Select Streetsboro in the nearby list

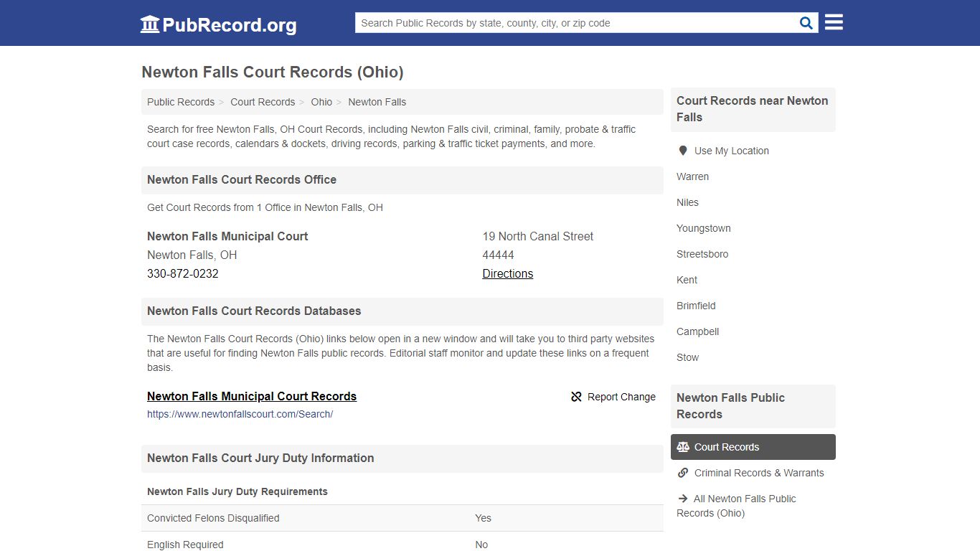click(702, 254)
